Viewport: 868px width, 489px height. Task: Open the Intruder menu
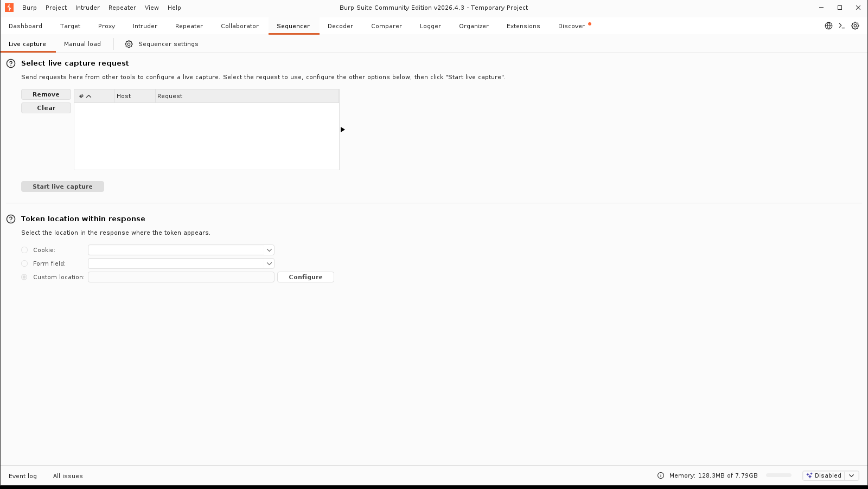click(88, 8)
